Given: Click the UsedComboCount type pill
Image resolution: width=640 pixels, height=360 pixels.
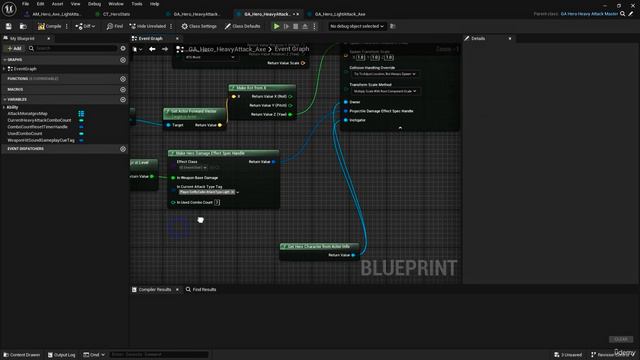Looking at the screenshot, I should pyautogui.click(x=81, y=133).
